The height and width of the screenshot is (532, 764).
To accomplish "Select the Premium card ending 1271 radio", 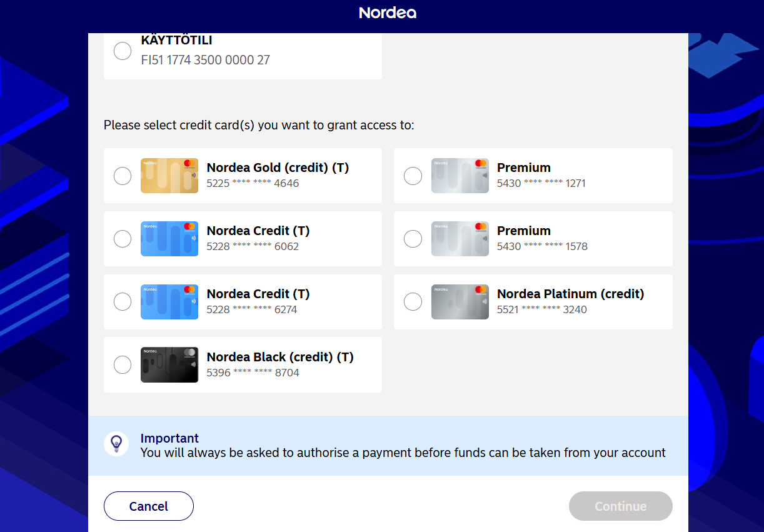I will click(413, 176).
